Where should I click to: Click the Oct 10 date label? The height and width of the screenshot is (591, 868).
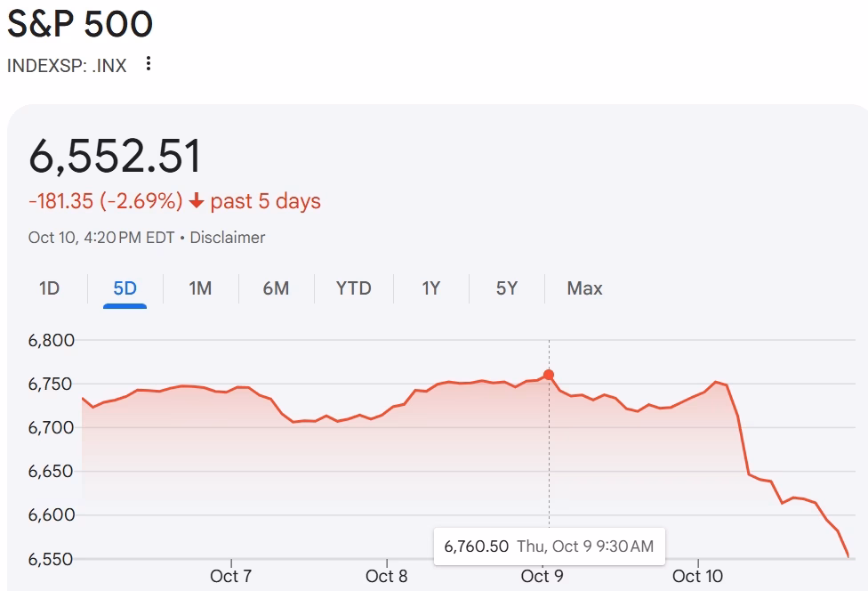point(698,576)
